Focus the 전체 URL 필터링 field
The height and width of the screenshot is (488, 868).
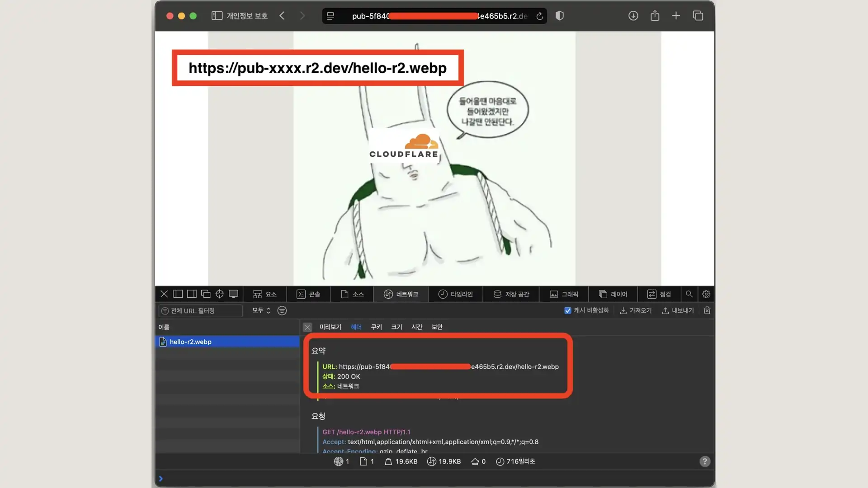(200, 311)
